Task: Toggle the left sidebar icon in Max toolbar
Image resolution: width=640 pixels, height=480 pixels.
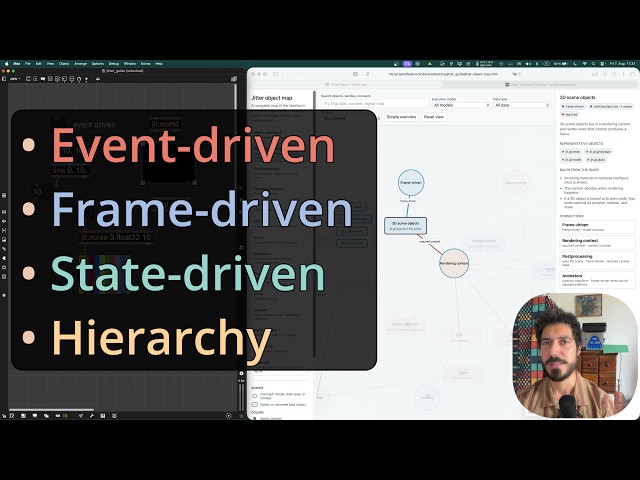Action: click(4, 79)
